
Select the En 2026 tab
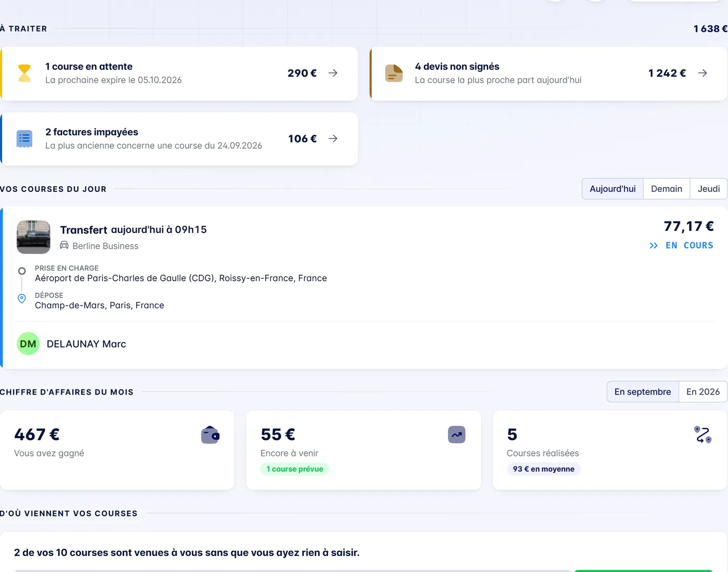click(x=703, y=392)
